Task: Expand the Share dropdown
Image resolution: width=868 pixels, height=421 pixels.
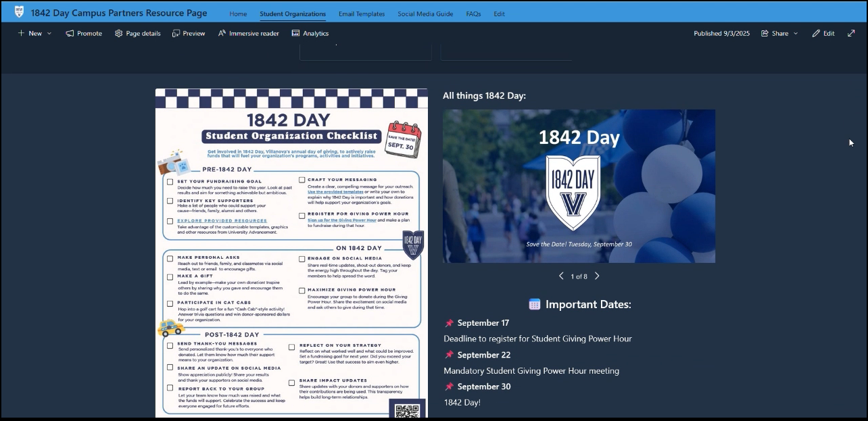Action: click(x=779, y=33)
